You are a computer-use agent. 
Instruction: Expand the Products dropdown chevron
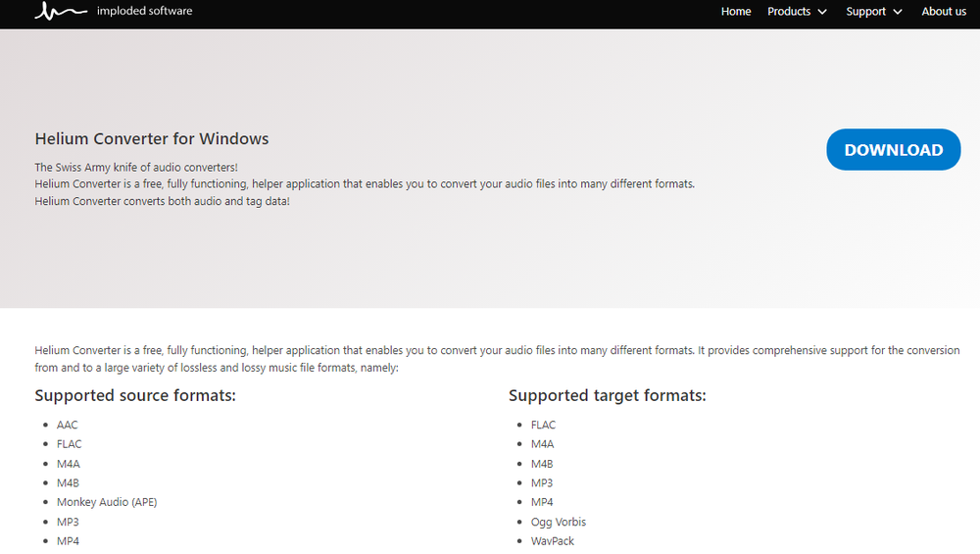pos(822,12)
